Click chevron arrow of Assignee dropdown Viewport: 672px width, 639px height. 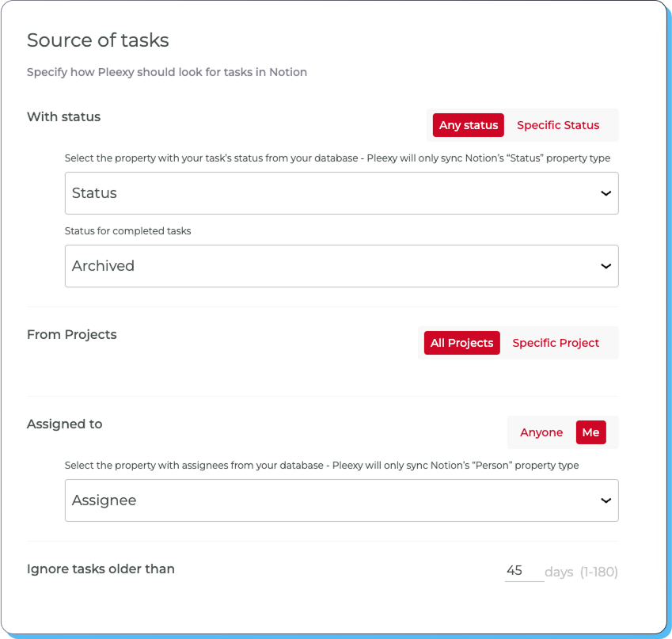606,500
